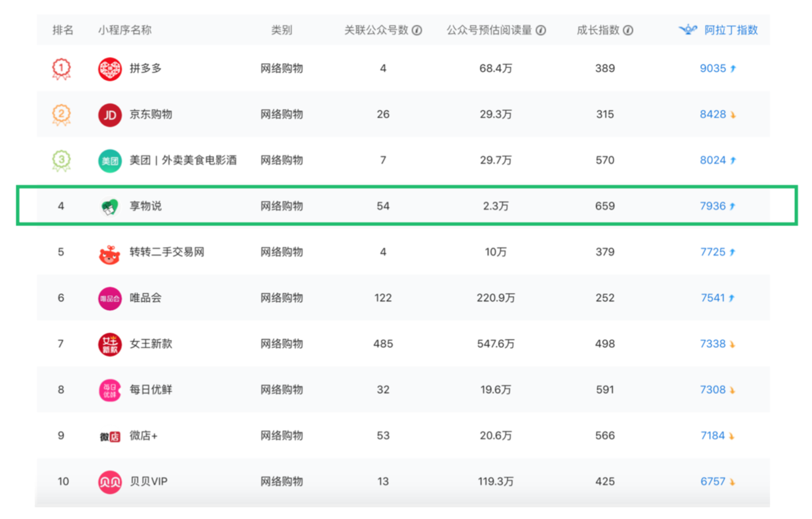812x519 pixels.
Task: Select the 享物说 name text
Action: 145,206
